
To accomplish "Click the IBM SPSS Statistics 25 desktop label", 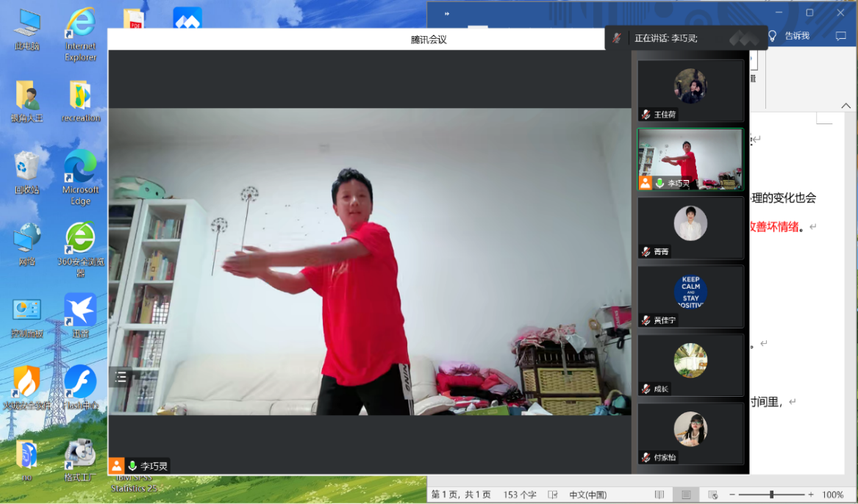I will [134, 483].
